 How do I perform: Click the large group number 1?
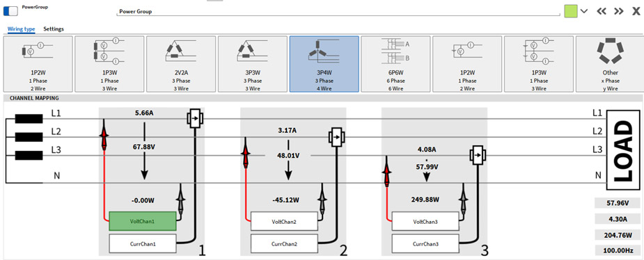[201, 250]
